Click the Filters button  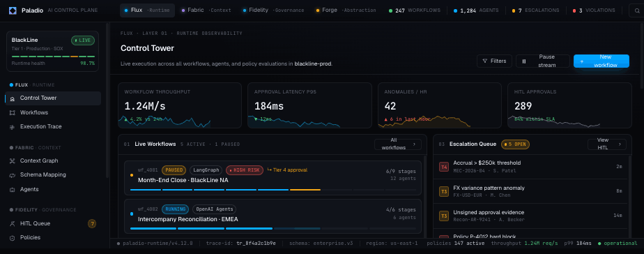495,61
